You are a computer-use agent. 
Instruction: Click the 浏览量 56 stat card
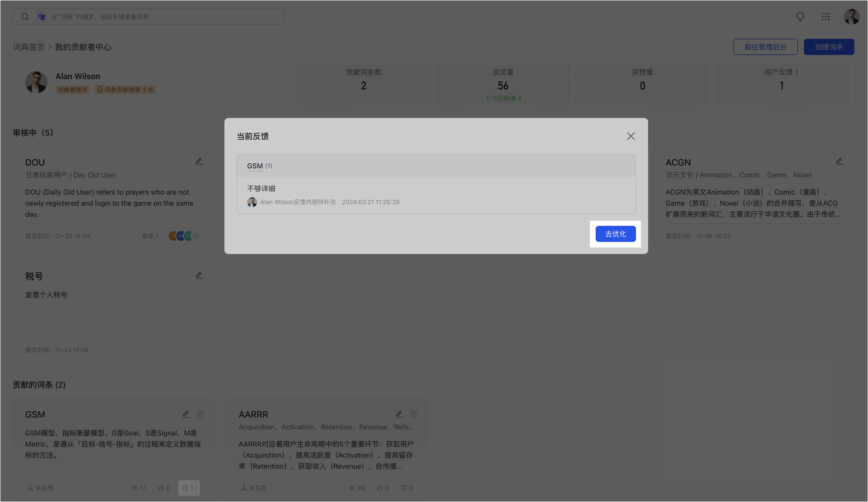coord(503,84)
